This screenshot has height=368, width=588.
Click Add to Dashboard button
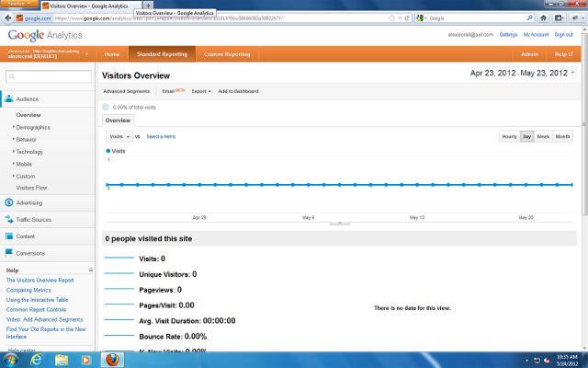click(x=238, y=91)
